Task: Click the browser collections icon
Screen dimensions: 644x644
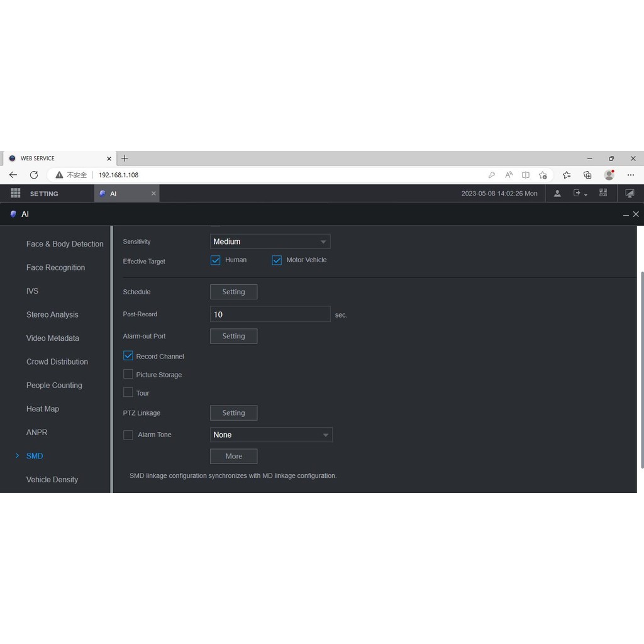Action: coord(587,175)
